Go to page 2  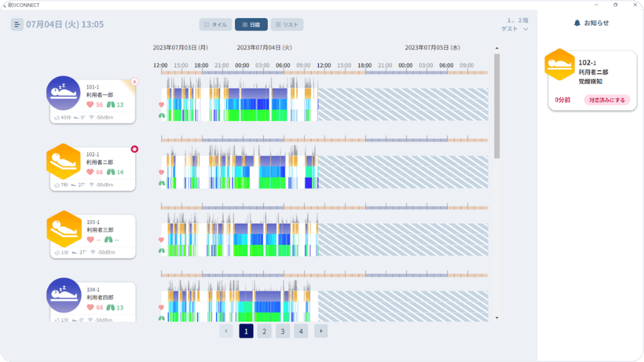pyautogui.click(x=264, y=331)
